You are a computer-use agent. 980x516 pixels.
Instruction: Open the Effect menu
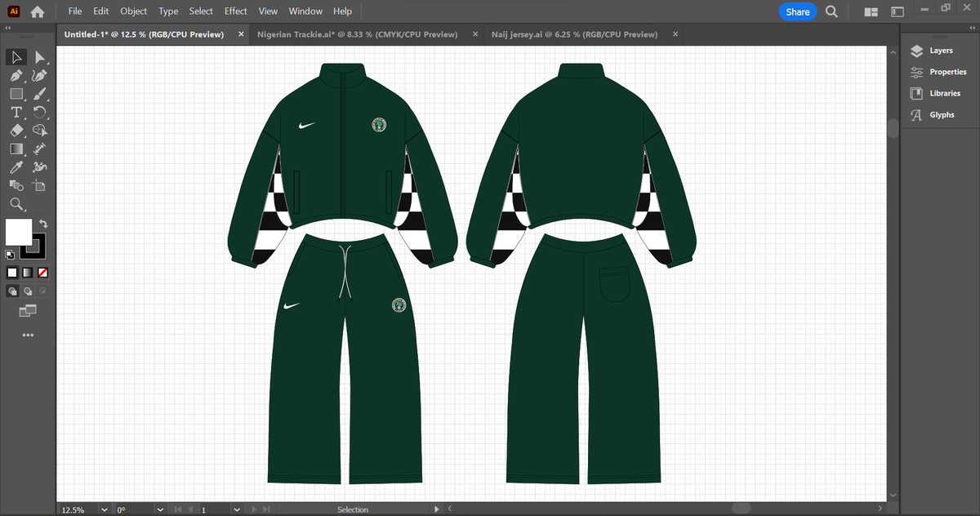(x=236, y=11)
